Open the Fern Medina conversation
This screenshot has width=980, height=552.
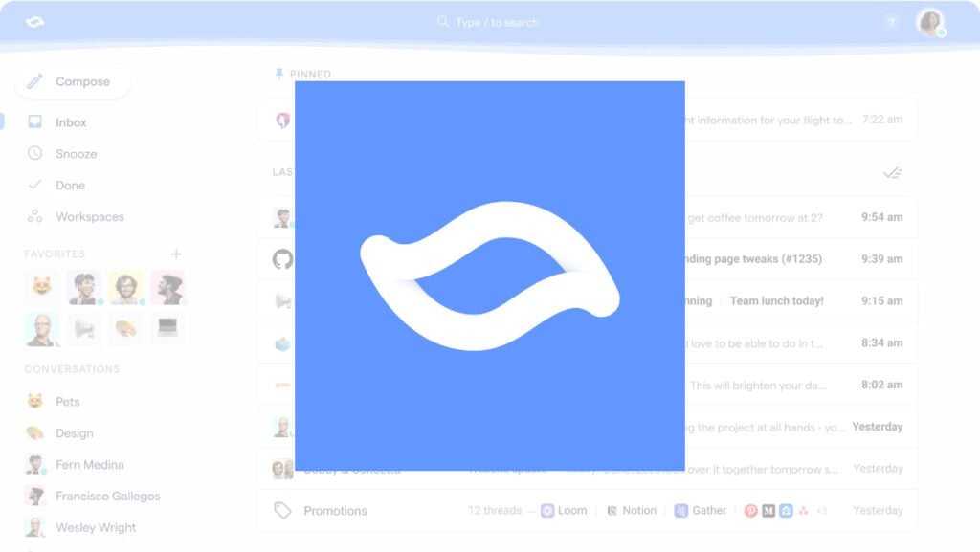75,465
